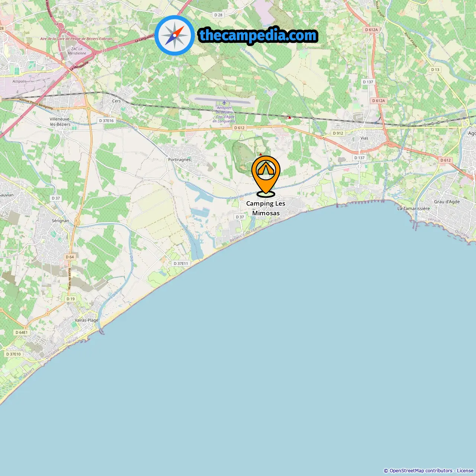
Task: Select the Valras-Plage town label
Action: [87, 320]
